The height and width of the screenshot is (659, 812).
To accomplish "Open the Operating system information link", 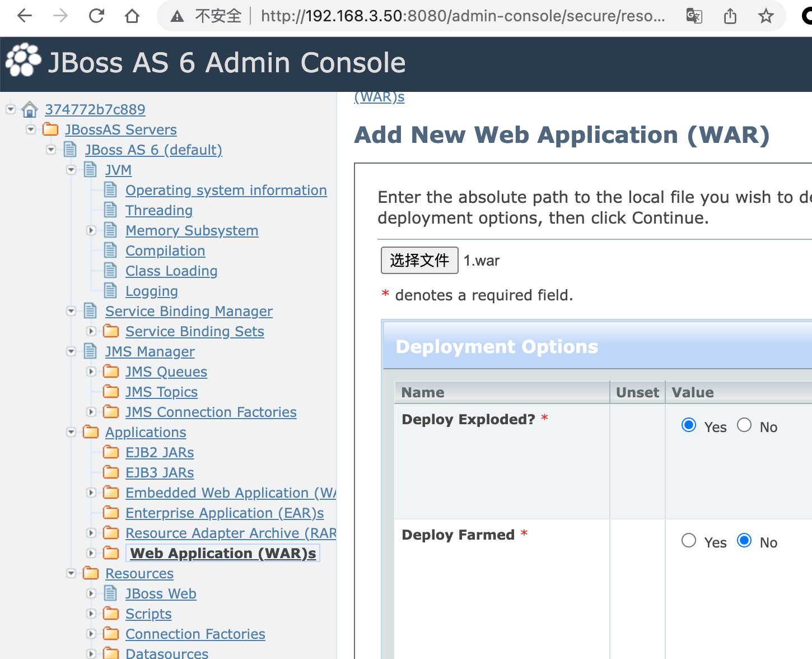I will (x=226, y=190).
